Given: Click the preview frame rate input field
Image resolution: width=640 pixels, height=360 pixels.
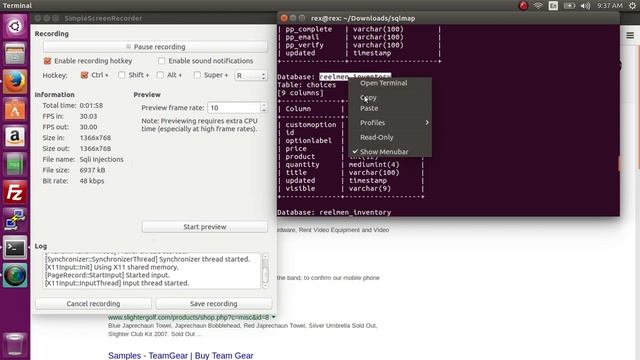Looking at the screenshot, I should tap(234, 108).
